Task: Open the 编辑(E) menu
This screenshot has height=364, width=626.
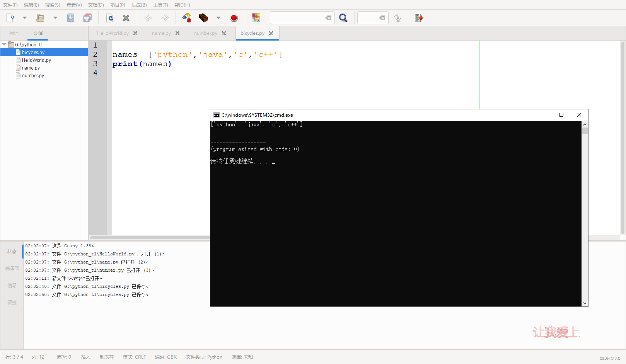Action: 31,5
